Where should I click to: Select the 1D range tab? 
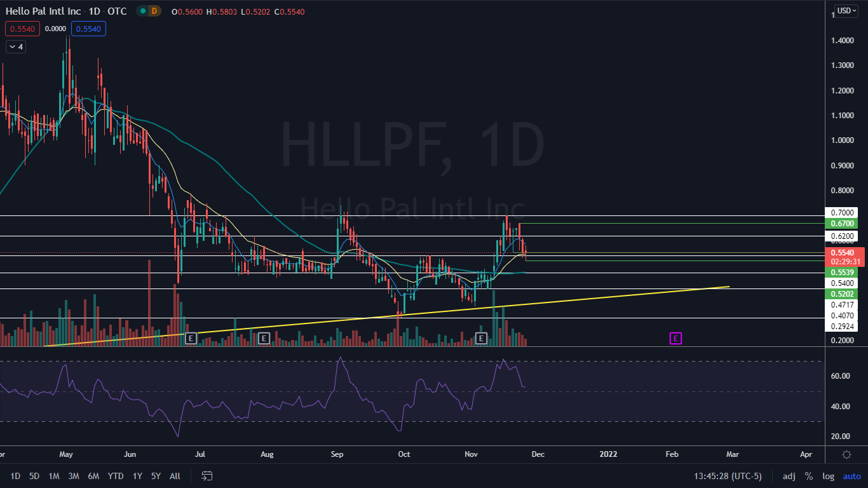coord(15,476)
